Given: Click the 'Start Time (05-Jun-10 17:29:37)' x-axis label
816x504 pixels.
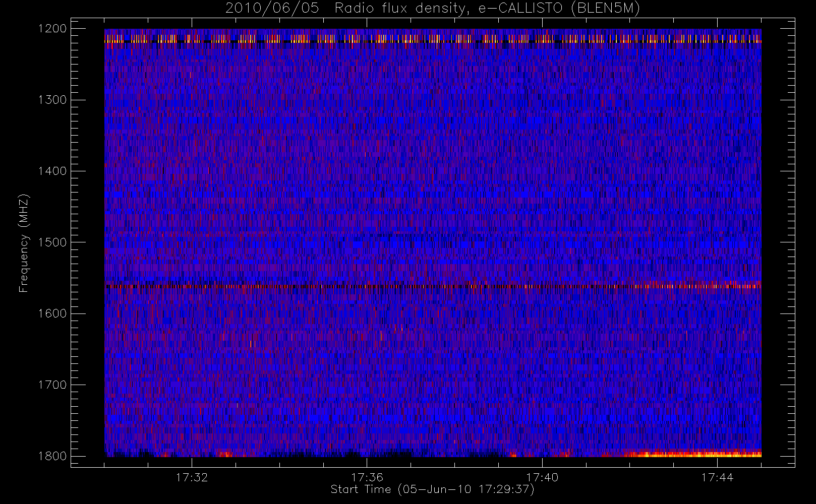Looking at the screenshot, I should (x=432, y=489).
